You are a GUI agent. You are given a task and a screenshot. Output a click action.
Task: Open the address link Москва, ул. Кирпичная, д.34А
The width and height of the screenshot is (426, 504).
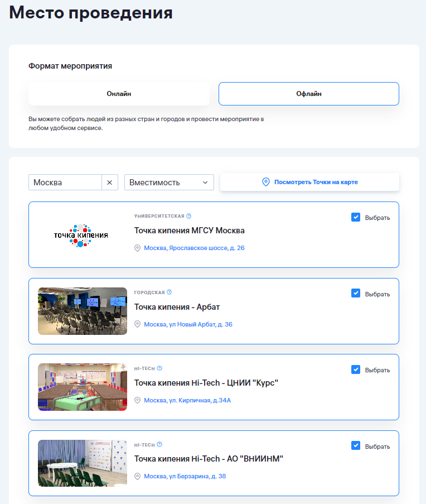[x=187, y=400]
